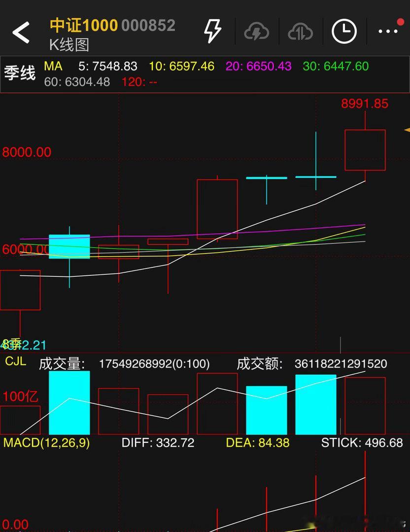
Task: Open the clock history icon
Action: (x=344, y=32)
